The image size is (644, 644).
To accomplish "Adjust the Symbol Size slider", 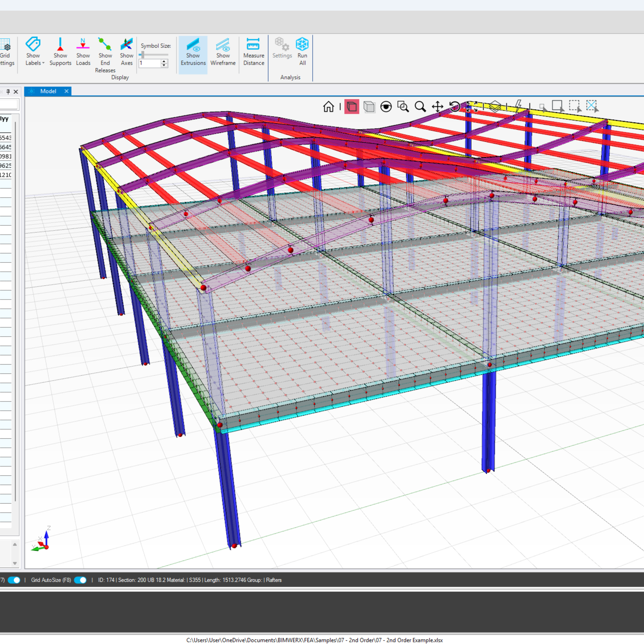I will (143, 54).
